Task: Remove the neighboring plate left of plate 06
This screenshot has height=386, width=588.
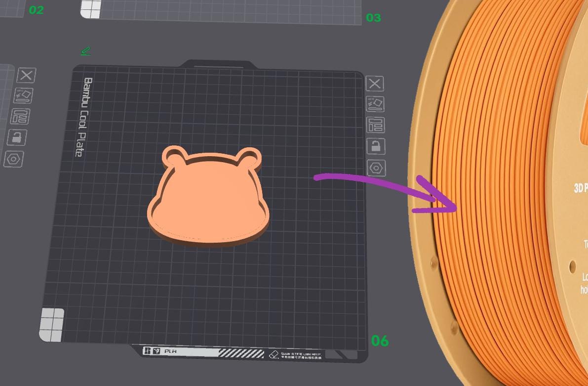Action: coord(26,75)
